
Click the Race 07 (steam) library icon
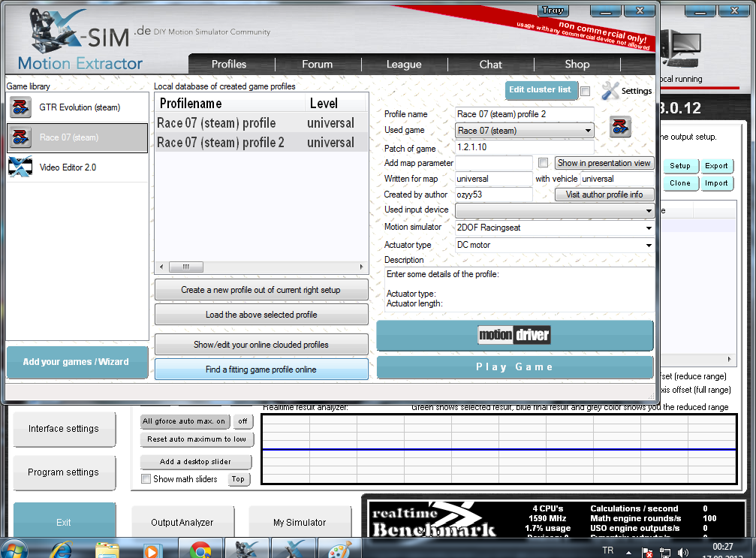click(20, 137)
